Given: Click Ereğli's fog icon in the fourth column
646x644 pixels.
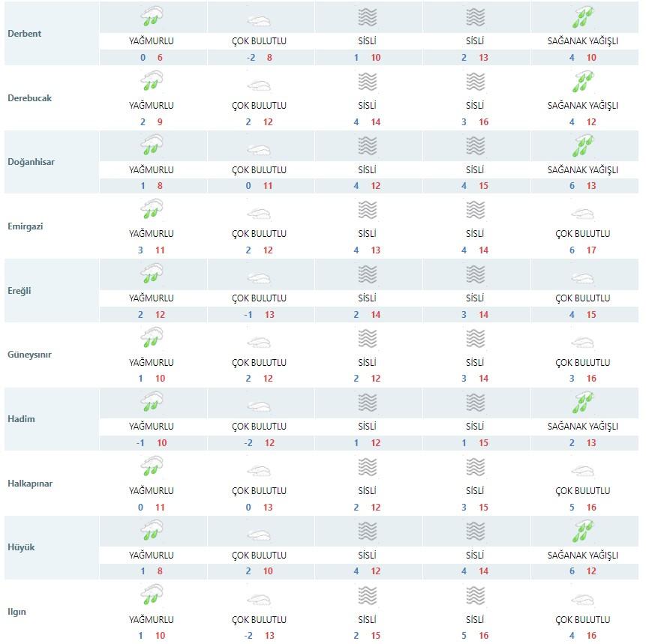Looking at the screenshot, I should click(x=475, y=274).
